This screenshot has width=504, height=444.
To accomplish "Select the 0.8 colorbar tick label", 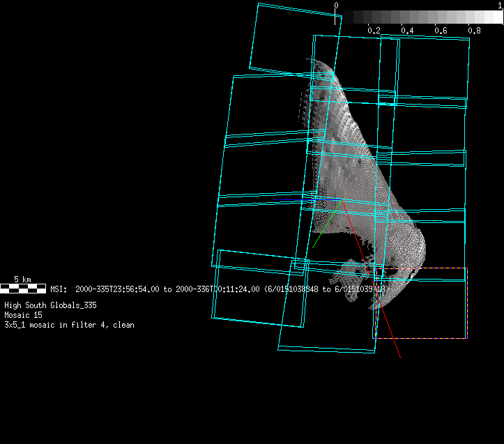I will [474, 31].
